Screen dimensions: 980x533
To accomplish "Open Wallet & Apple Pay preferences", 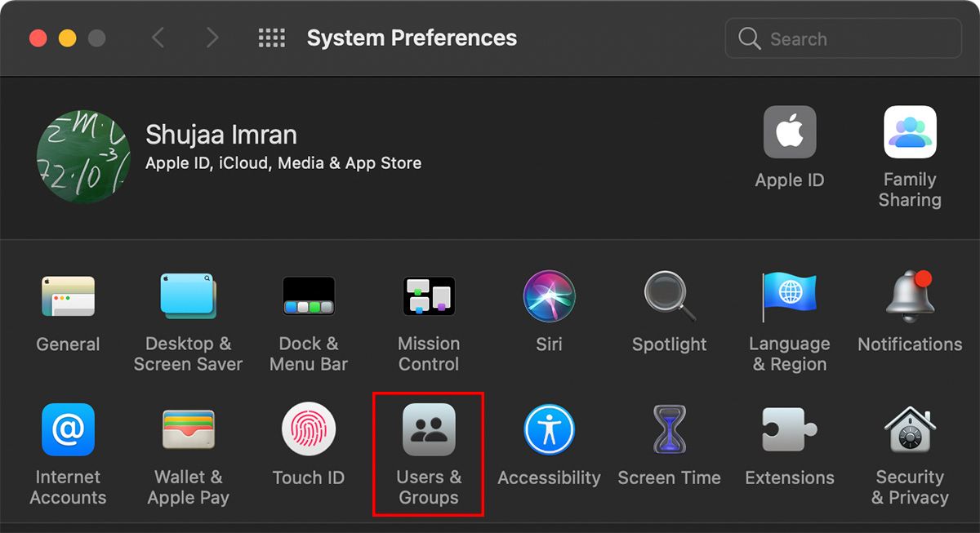I will [188, 429].
